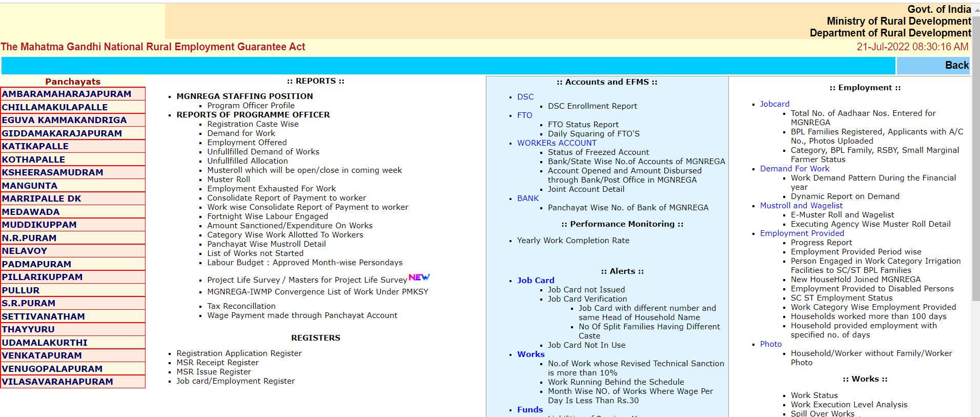The width and height of the screenshot is (980, 417).
Task: Open List of Works not Started
Action: pyautogui.click(x=255, y=253)
